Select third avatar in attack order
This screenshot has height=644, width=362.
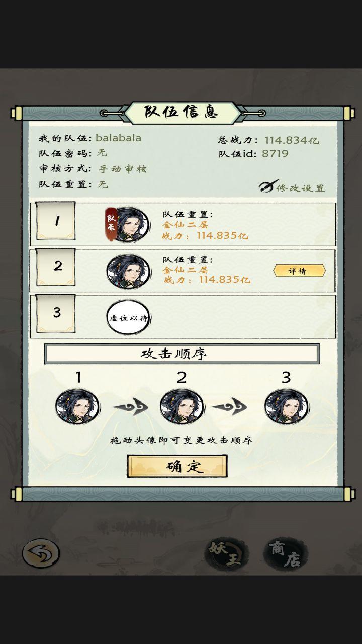pyautogui.click(x=287, y=407)
